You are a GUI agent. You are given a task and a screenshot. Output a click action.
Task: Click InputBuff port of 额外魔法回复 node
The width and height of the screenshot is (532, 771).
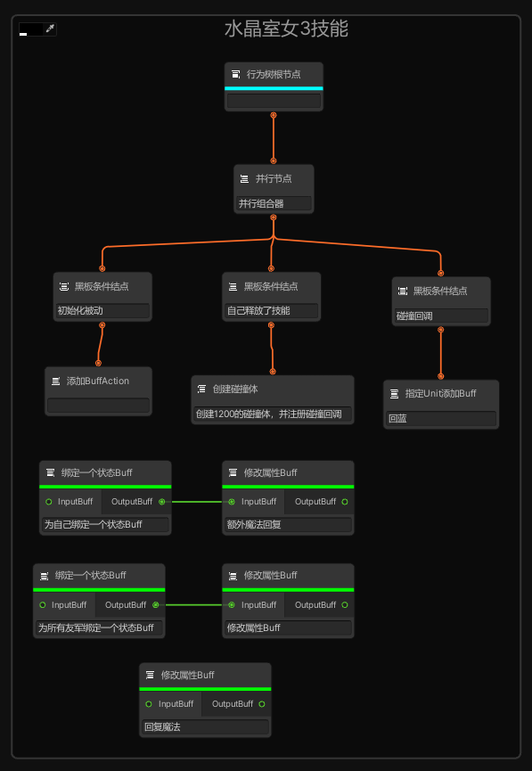coord(232,502)
